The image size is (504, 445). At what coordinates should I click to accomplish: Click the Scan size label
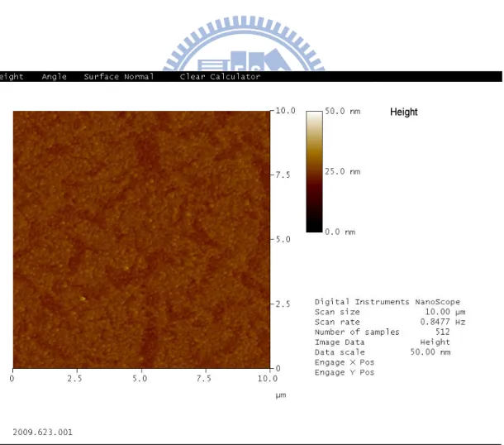point(337,312)
